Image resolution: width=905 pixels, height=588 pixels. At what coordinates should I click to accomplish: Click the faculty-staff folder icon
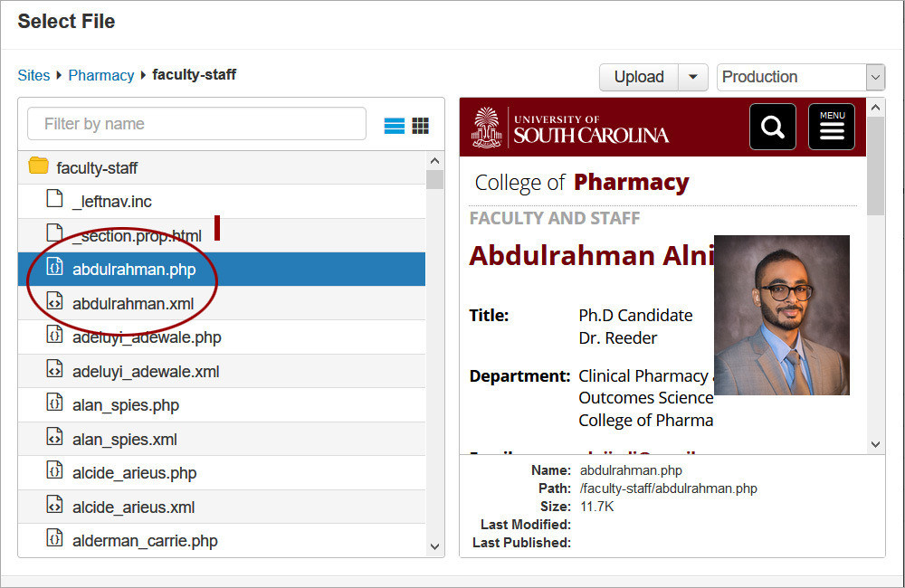39,166
